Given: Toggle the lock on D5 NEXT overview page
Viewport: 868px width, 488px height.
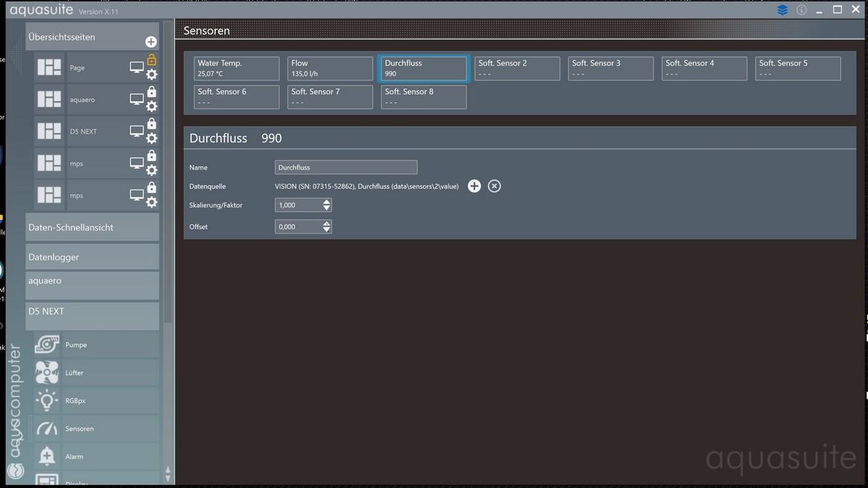Looking at the screenshot, I should click(x=151, y=124).
